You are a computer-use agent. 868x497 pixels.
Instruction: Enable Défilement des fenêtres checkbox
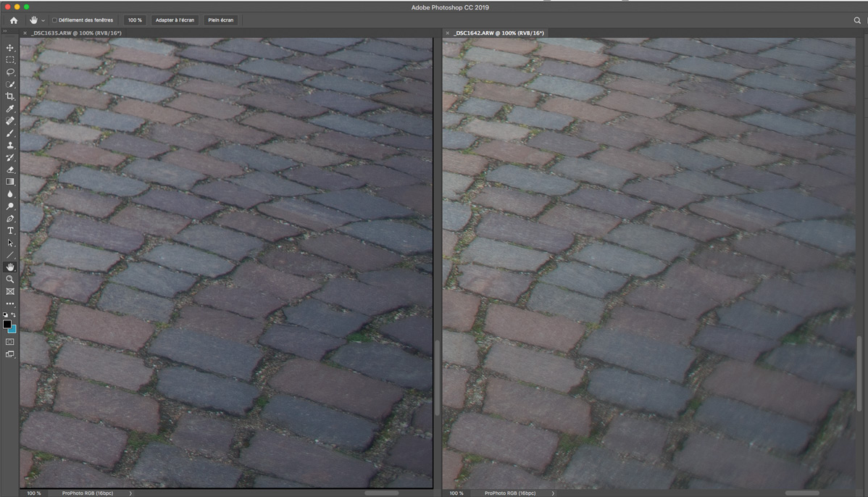[54, 20]
